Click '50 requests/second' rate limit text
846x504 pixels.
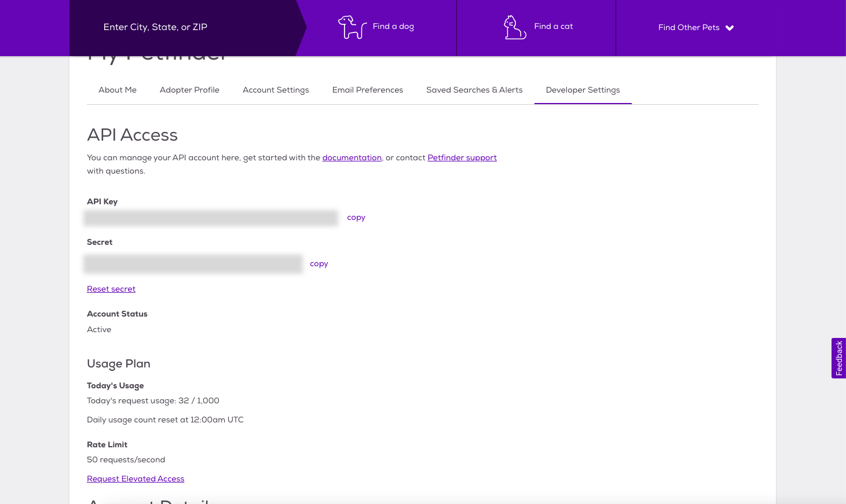(x=126, y=460)
